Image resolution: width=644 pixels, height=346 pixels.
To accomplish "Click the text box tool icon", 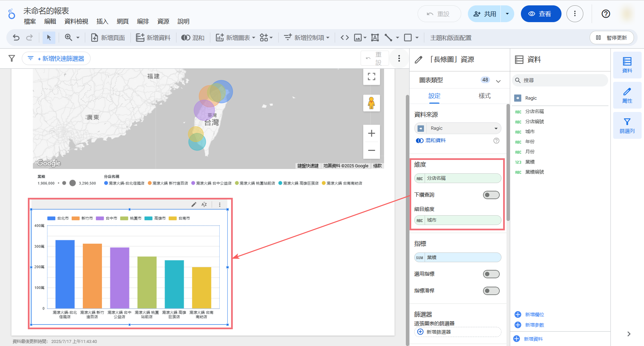I will [375, 38].
